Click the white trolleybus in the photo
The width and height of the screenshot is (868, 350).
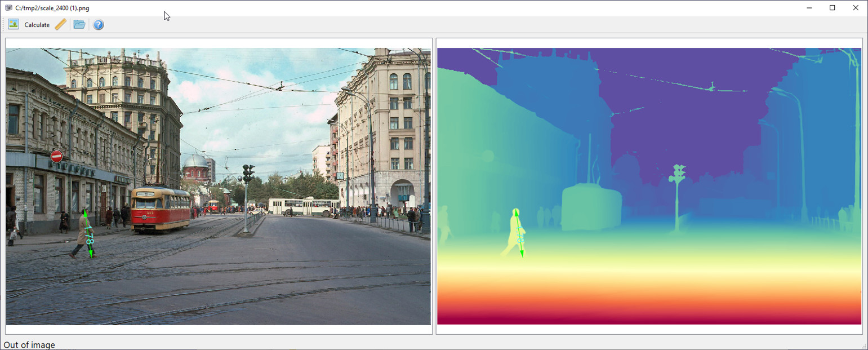click(304, 206)
